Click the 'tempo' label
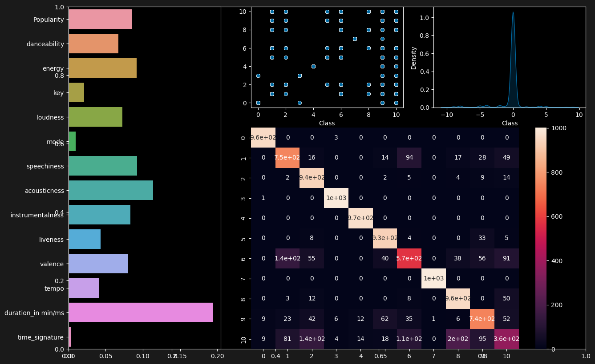This screenshot has width=595, height=364. pos(55,288)
